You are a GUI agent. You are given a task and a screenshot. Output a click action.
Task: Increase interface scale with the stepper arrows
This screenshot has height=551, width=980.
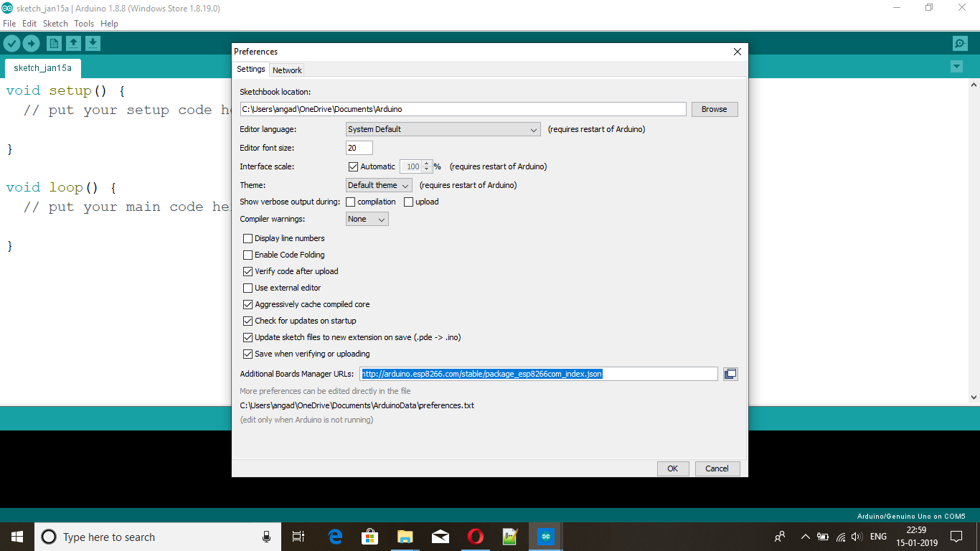click(426, 164)
